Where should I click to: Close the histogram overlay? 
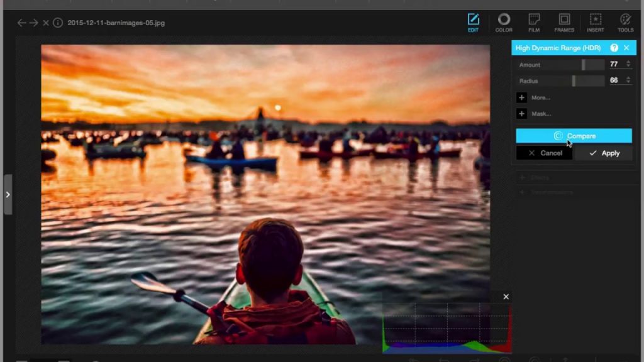pos(506,297)
